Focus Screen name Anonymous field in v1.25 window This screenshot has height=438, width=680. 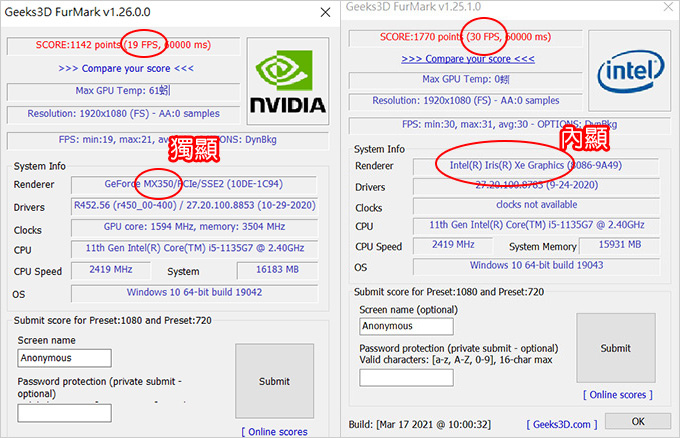406,326
